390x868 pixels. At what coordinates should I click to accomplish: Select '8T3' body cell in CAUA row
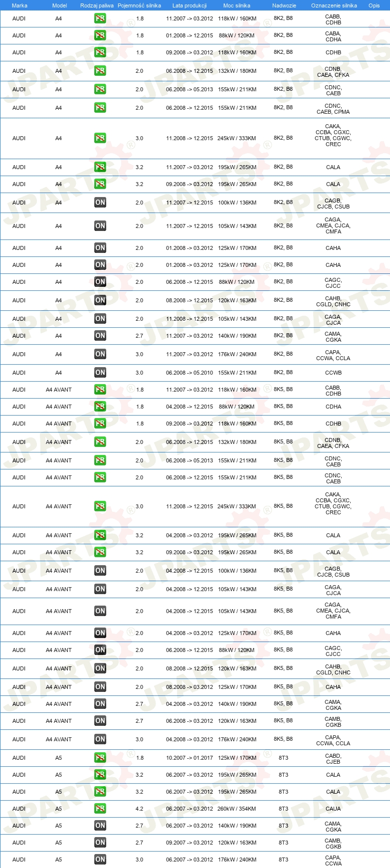click(x=283, y=809)
